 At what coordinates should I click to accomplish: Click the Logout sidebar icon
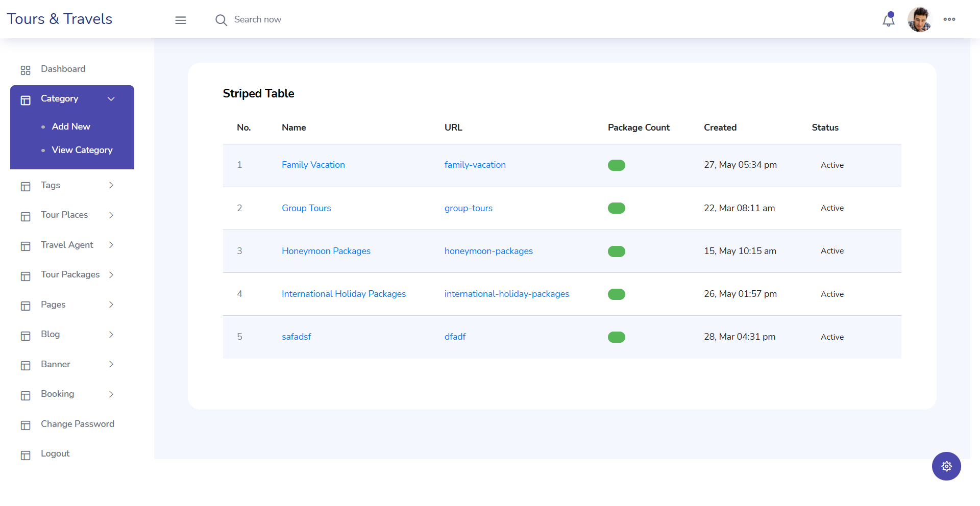[x=26, y=455]
